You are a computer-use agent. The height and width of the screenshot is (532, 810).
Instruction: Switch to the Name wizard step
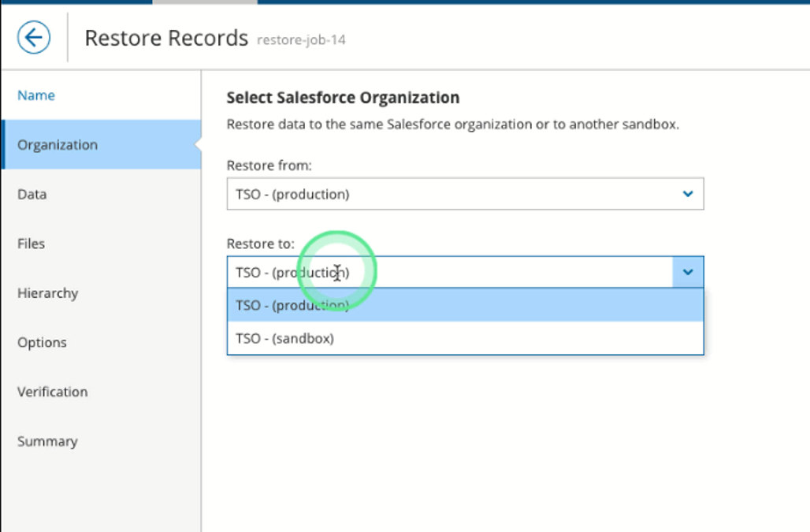pyautogui.click(x=36, y=95)
